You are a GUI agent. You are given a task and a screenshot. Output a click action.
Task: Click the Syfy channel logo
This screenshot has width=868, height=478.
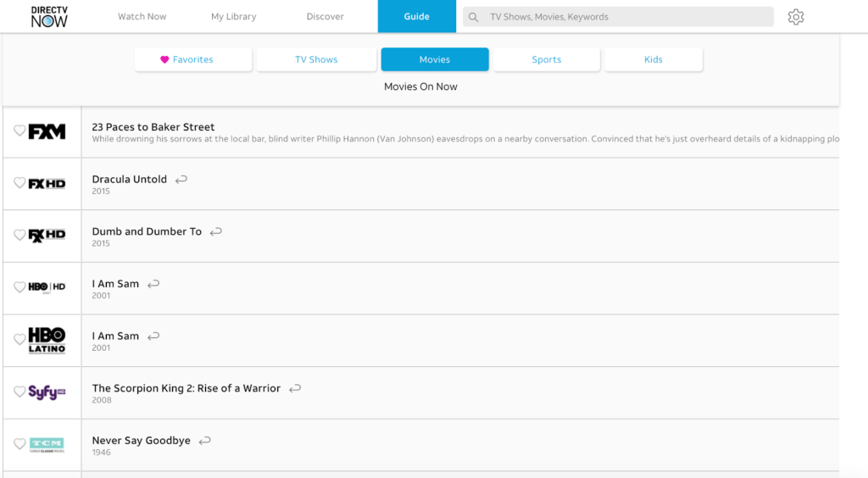pyautogui.click(x=47, y=392)
